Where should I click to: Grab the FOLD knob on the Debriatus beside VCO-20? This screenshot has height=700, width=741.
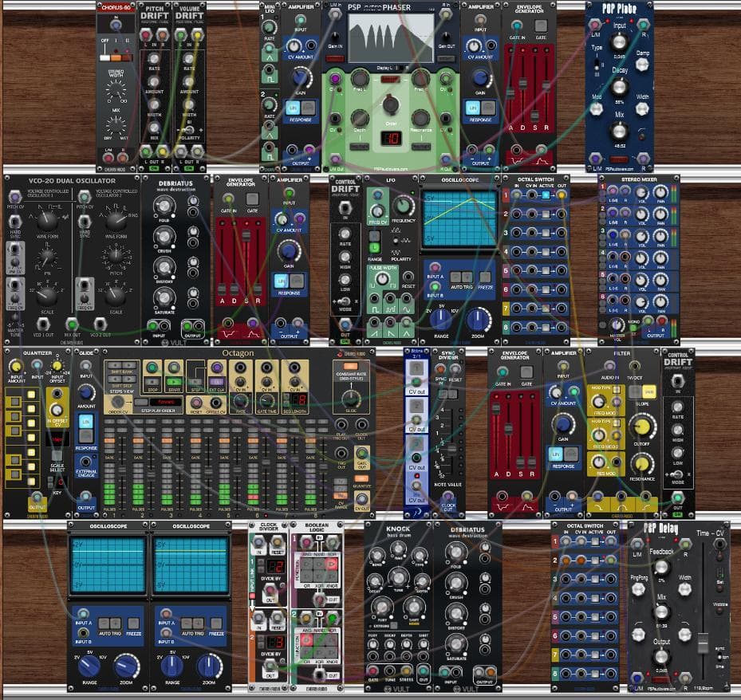(164, 206)
